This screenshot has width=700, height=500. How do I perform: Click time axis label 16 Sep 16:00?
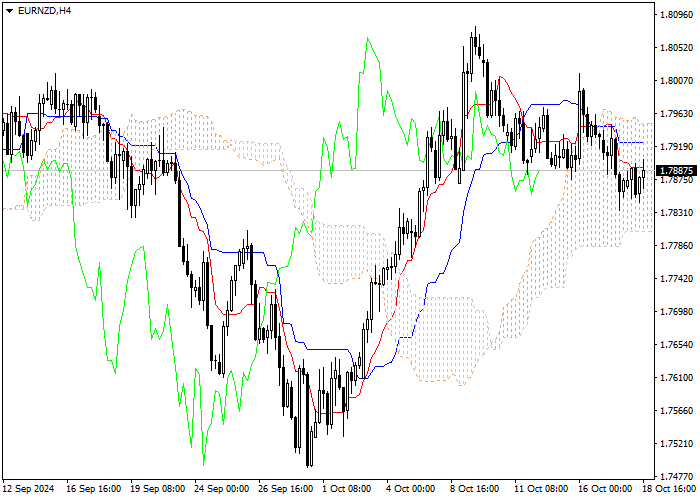click(x=93, y=489)
